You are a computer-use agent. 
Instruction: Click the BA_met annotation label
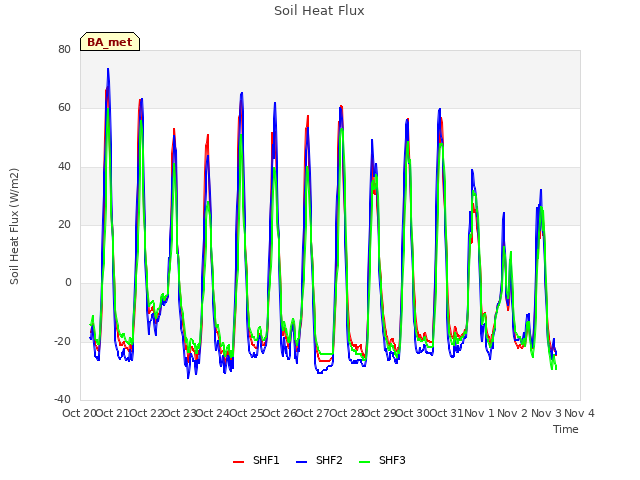(x=110, y=42)
